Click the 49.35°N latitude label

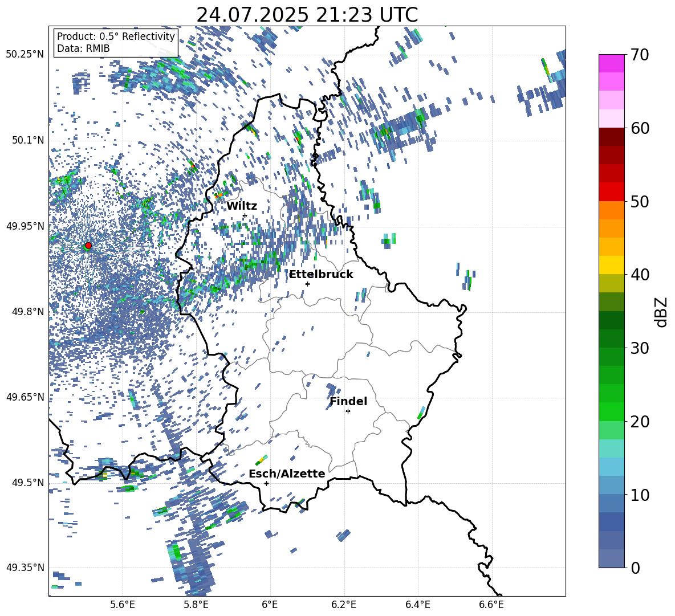click(x=25, y=568)
